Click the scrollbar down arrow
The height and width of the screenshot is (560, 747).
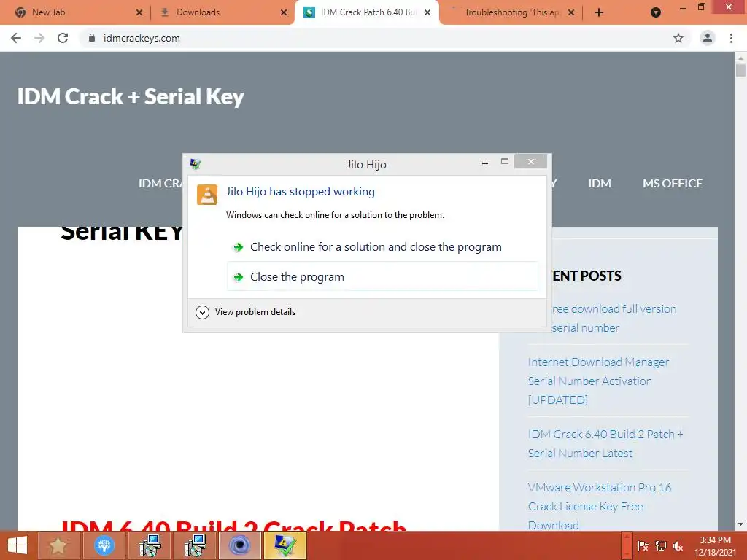click(x=740, y=525)
